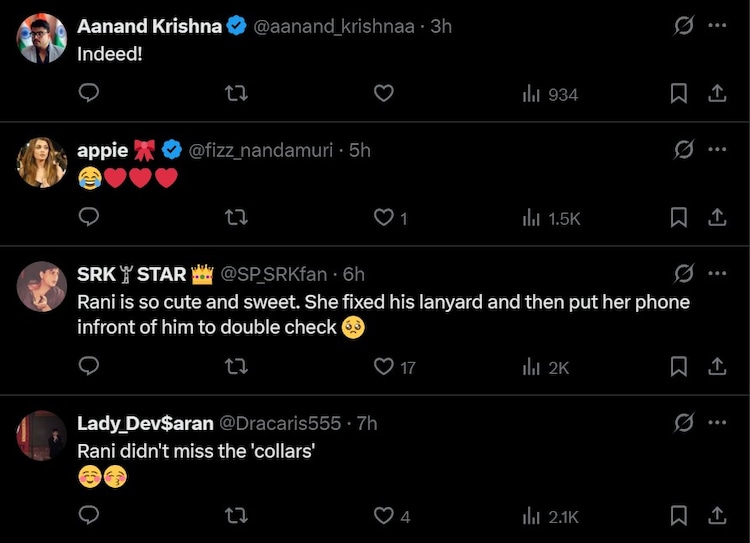
Task: Open Grok icon on appie's tweet
Action: point(684,149)
